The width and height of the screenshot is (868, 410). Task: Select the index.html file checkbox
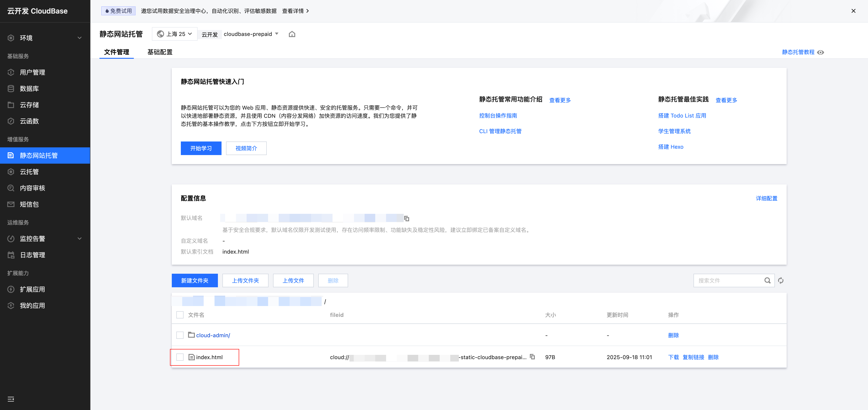180,357
